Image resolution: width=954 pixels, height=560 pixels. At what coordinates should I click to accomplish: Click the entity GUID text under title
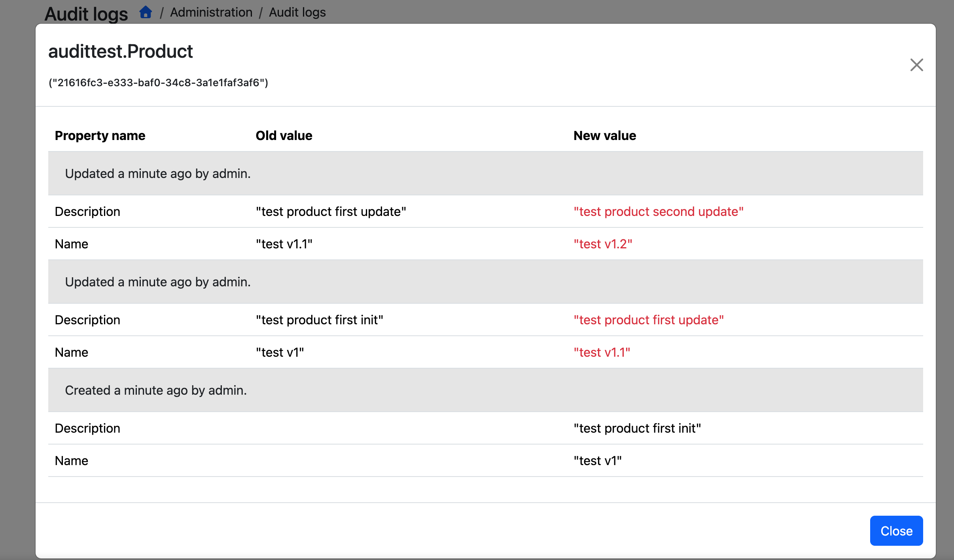[158, 83]
